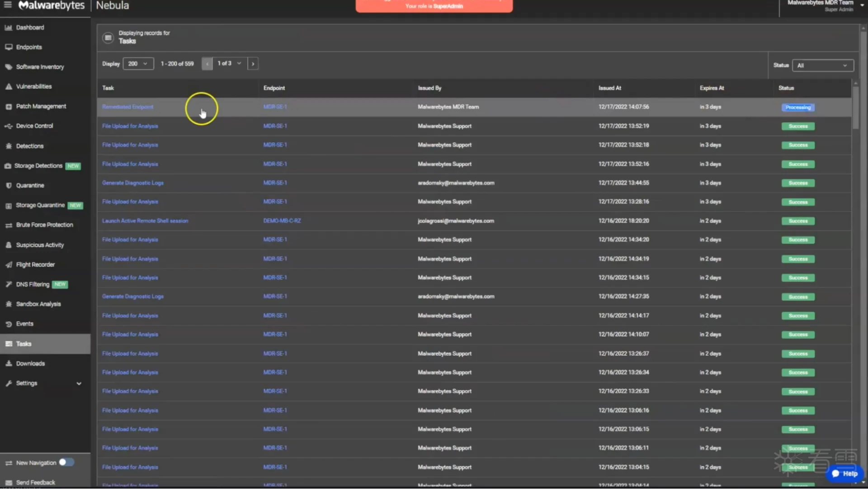Open the DEMO-MB-C-RZ endpoint link
Viewport: 868px width, 489px height.
pyautogui.click(x=282, y=221)
